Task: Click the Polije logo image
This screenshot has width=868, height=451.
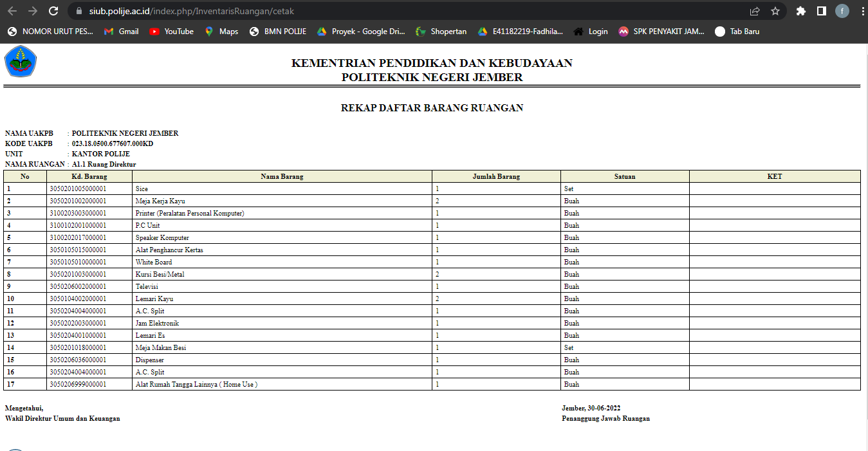Action: point(21,62)
